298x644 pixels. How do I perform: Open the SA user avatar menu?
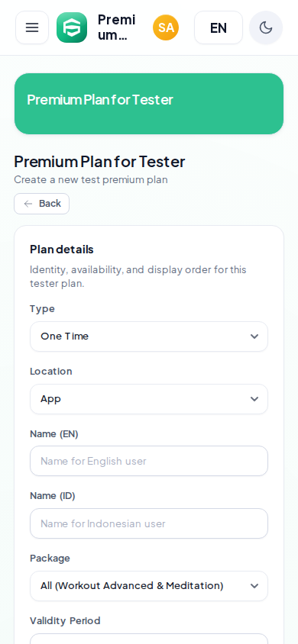pyautogui.click(x=166, y=27)
